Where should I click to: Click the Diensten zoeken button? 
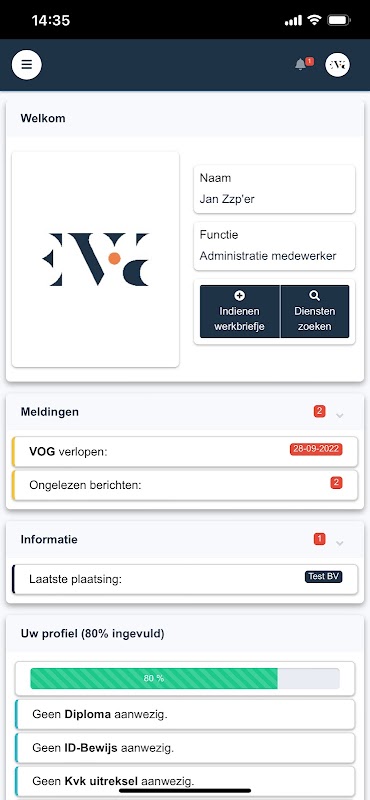[x=315, y=311]
